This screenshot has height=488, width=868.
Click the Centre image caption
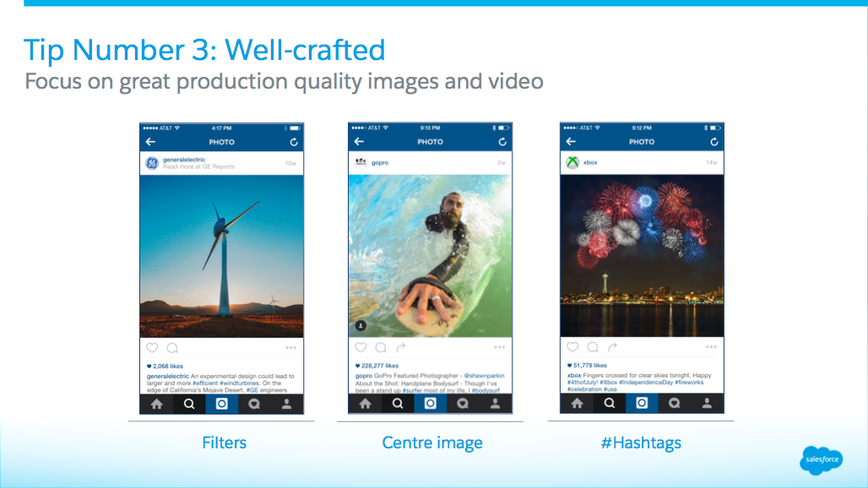(432, 442)
